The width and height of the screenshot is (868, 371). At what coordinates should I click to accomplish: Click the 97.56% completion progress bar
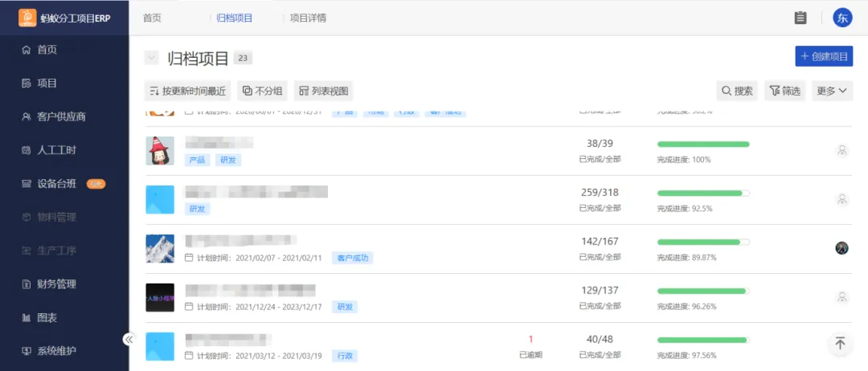(703, 340)
